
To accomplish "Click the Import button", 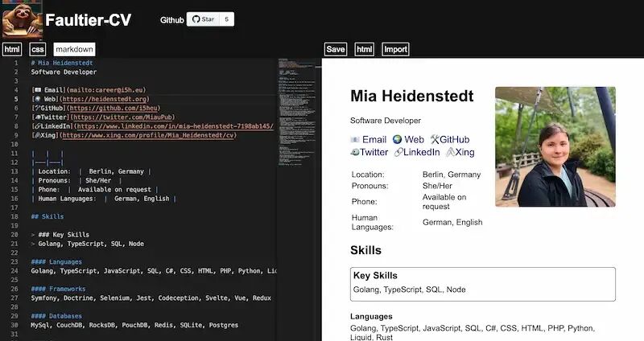I will pyautogui.click(x=395, y=49).
